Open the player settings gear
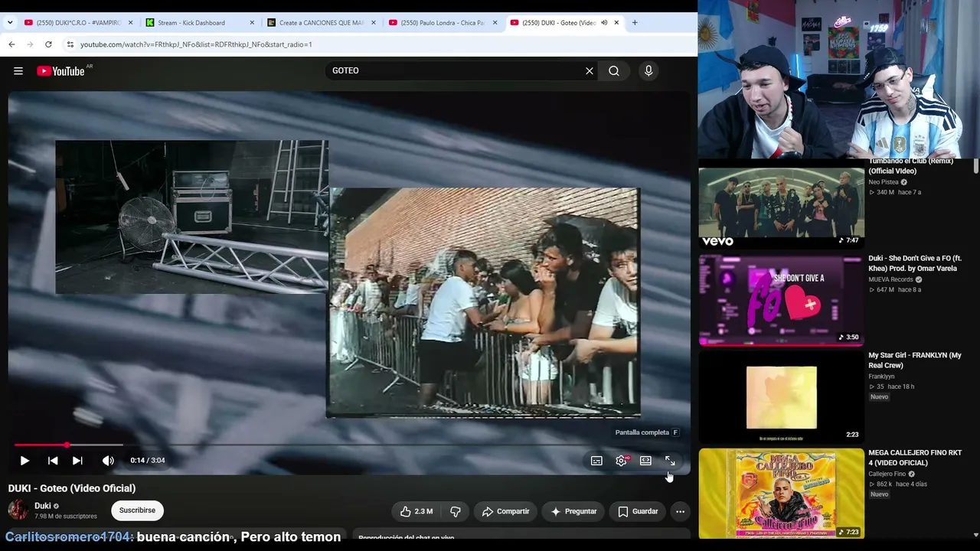This screenshot has height=551, width=980. coord(621,461)
